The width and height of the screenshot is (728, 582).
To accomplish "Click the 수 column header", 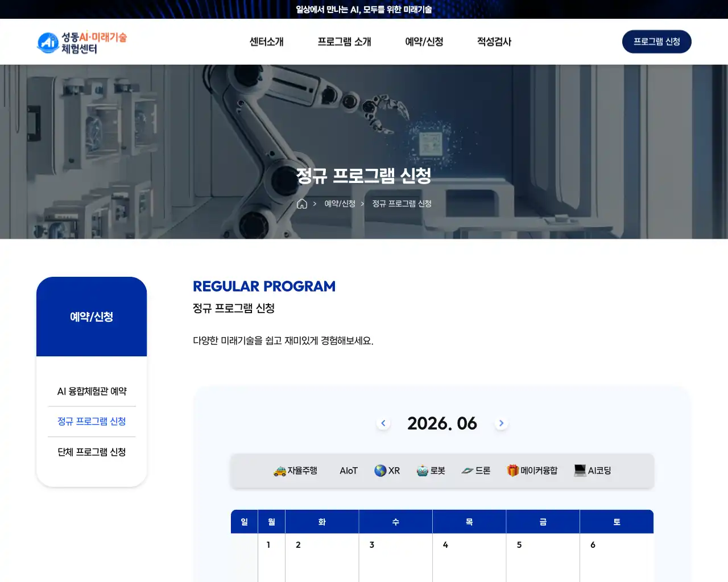I will pos(396,522).
